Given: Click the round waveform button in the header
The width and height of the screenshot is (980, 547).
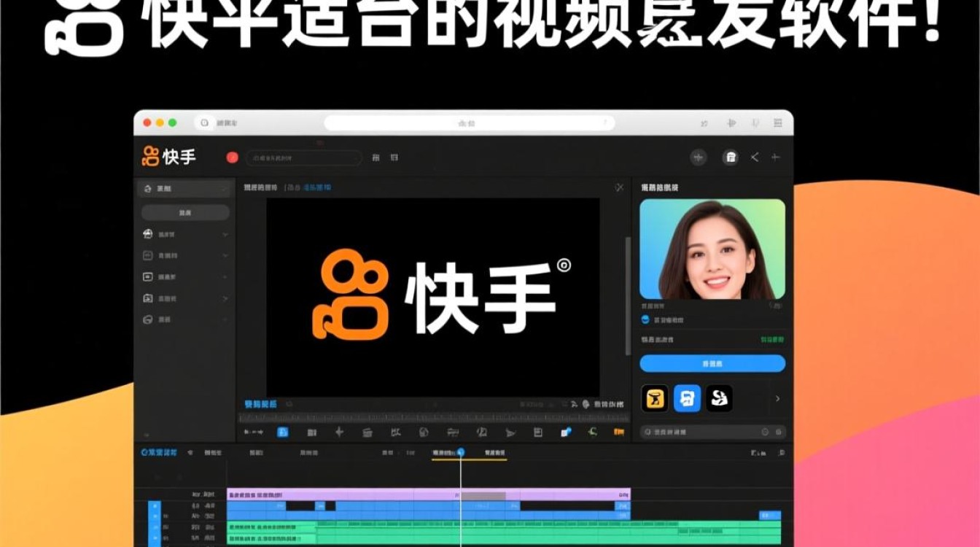Looking at the screenshot, I should point(699,157).
